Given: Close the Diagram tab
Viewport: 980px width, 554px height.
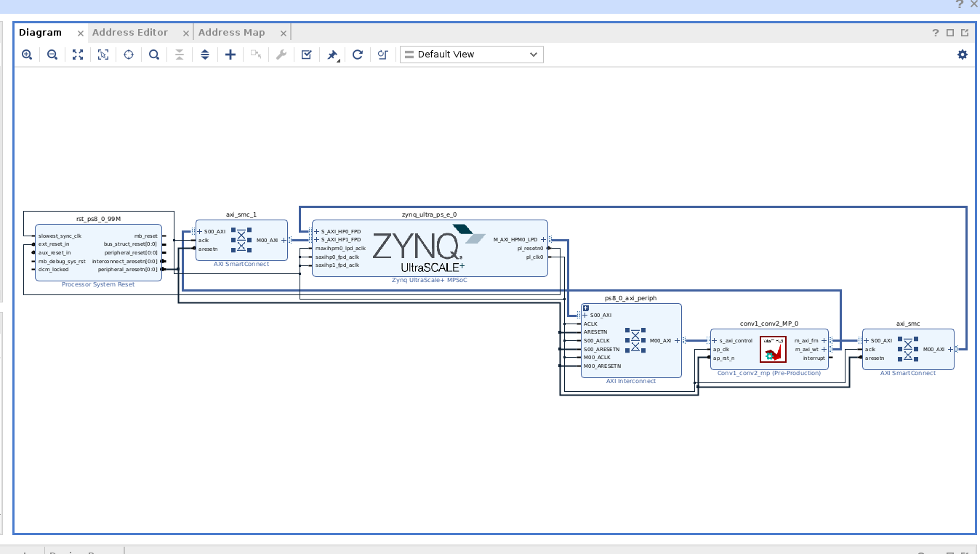Looking at the screenshot, I should point(81,33).
